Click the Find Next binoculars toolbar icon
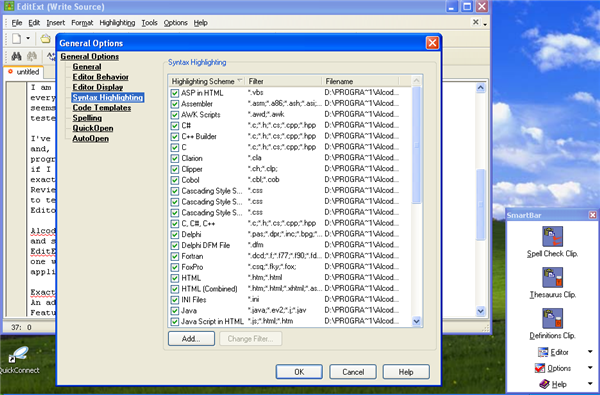Screen dimensions: 600x395 [32, 57]
